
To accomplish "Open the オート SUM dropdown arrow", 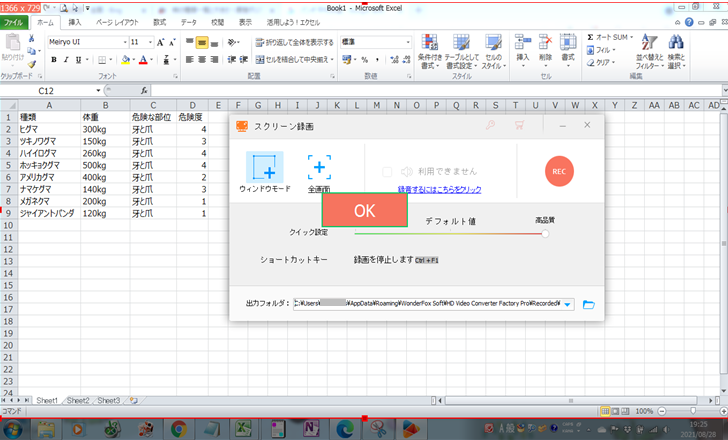I will pos(631,37).
